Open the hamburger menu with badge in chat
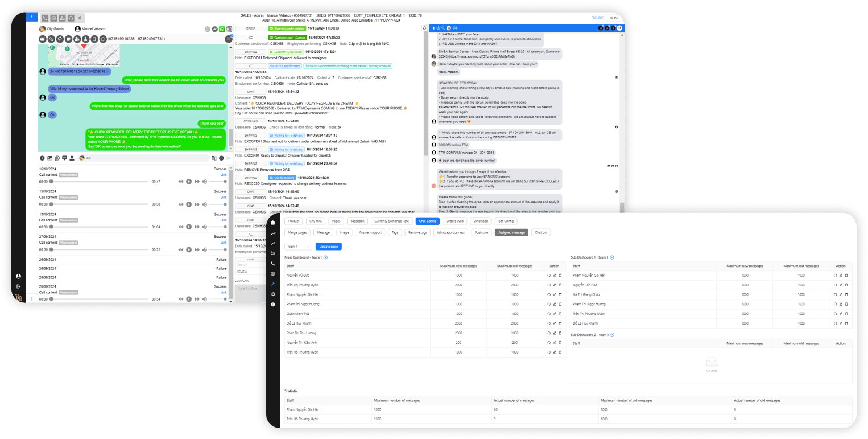Screen dimensions: 868x439 point(229,39)
